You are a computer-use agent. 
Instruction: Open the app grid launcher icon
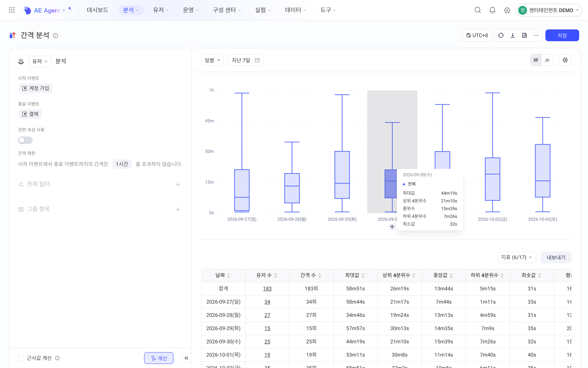point(12,10)
